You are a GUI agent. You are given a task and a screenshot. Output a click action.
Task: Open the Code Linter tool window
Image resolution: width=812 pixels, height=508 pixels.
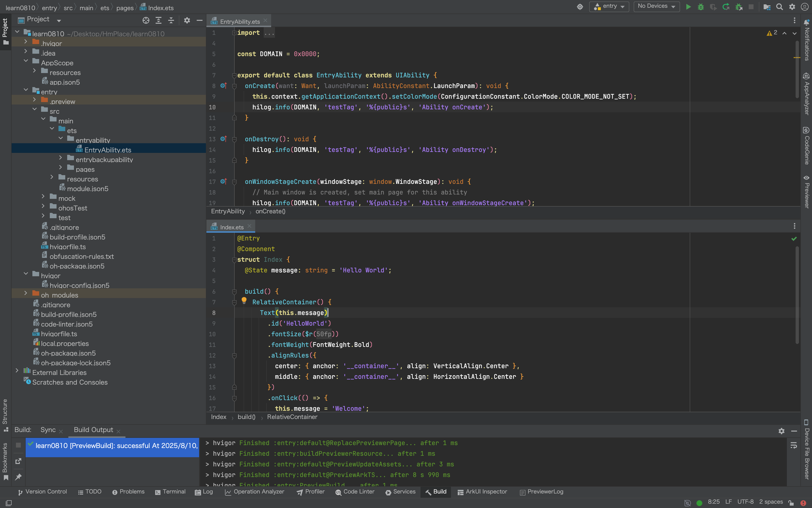tap(355, 492)
